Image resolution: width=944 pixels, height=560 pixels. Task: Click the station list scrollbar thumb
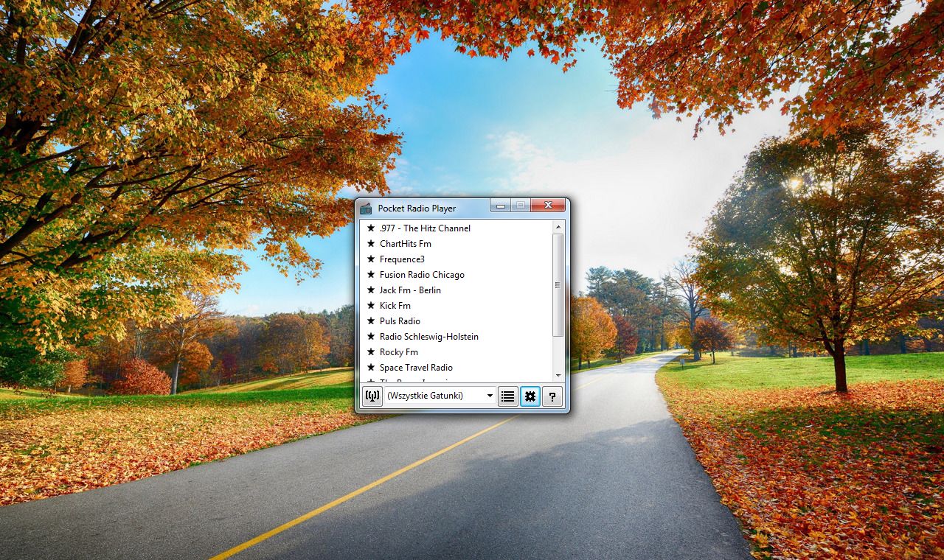[558, 285]
